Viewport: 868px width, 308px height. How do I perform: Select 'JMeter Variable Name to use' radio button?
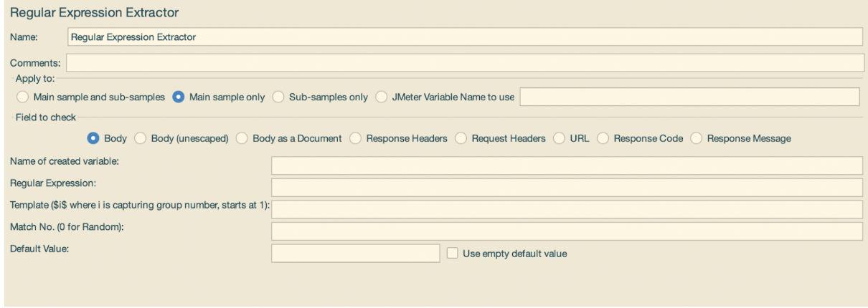tap(382, 97)
